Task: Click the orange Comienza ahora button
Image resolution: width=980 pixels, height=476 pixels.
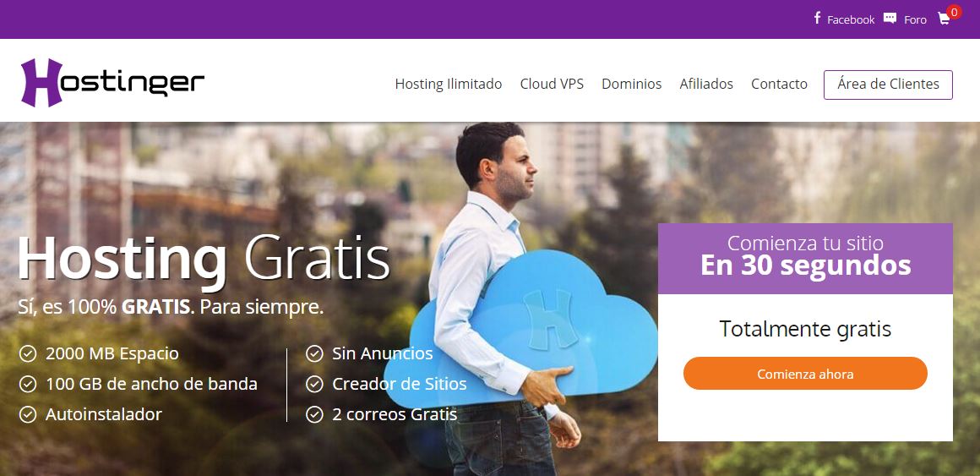Action: coord(805,374)
